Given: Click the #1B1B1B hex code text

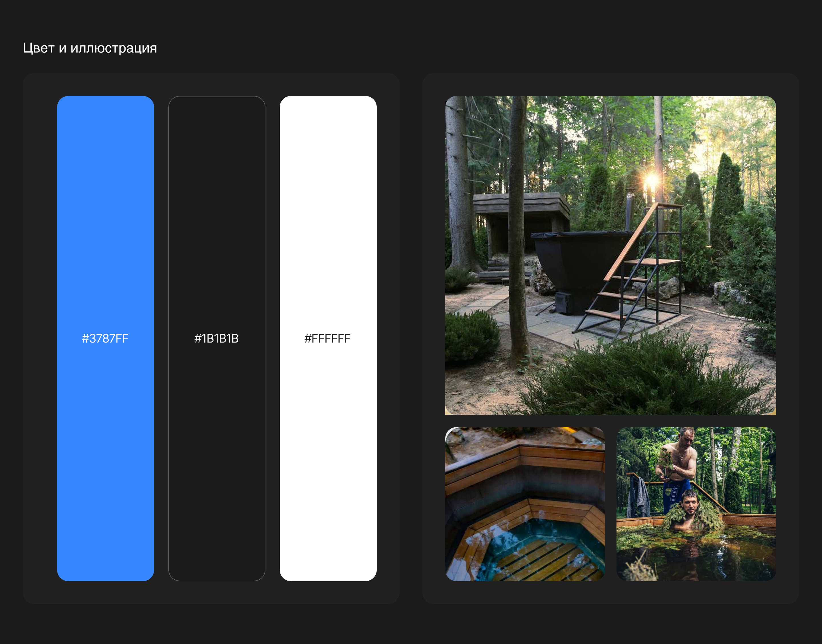Looking at the screenshot, I should click(x=216, y=338).
